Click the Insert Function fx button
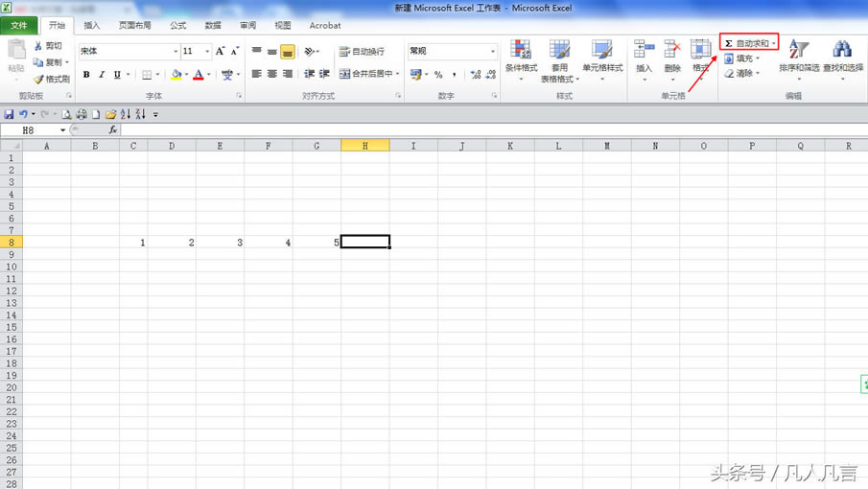Image resolution: width=868 pixels, height=489 pixels. click(112, 130)
